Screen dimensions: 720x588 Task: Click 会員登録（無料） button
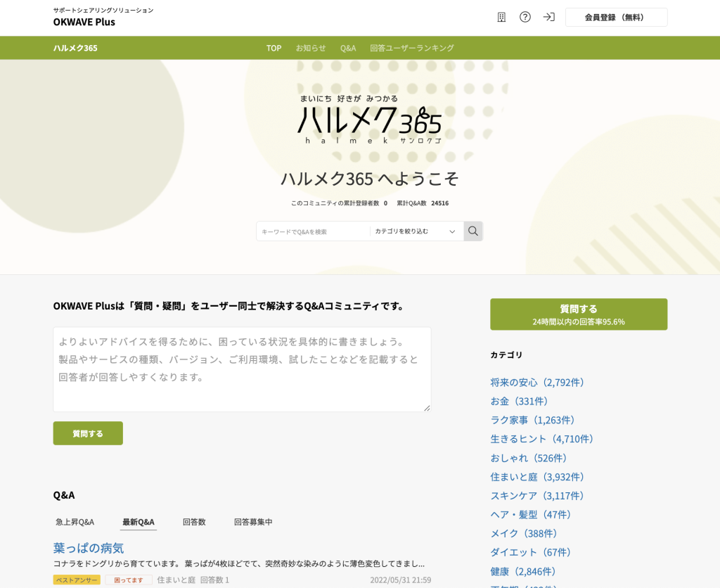pos(616,18)
